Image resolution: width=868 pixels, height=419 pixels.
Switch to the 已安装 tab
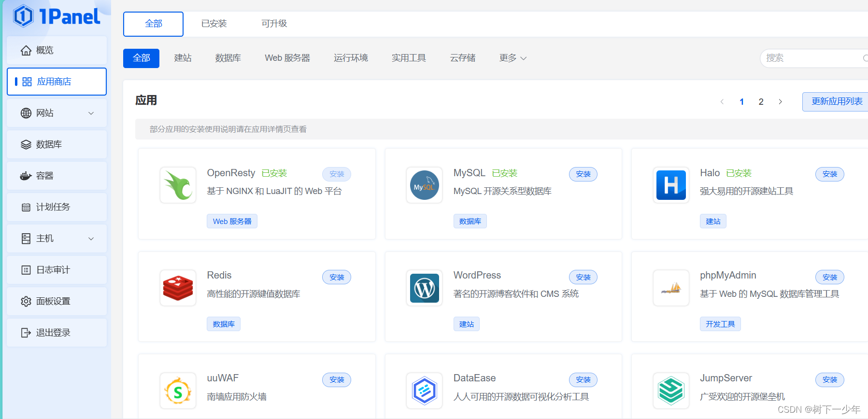click(214, 24)
